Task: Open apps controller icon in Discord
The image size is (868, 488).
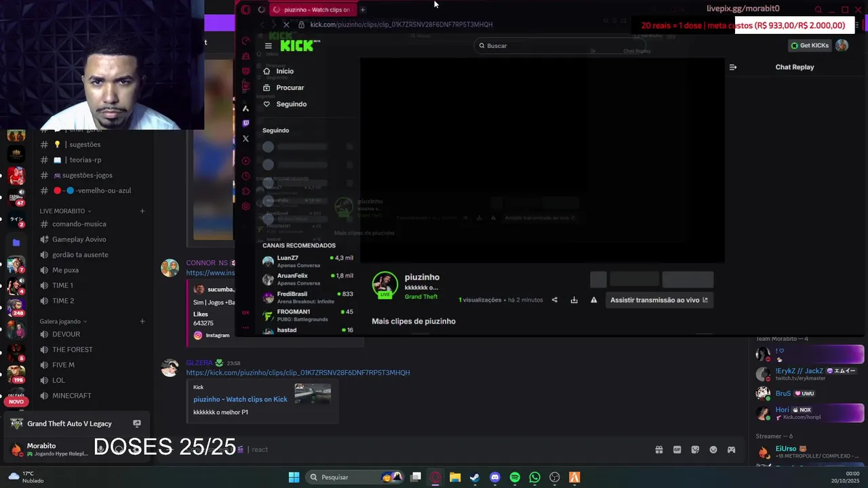Action: (x=731, y=449)
